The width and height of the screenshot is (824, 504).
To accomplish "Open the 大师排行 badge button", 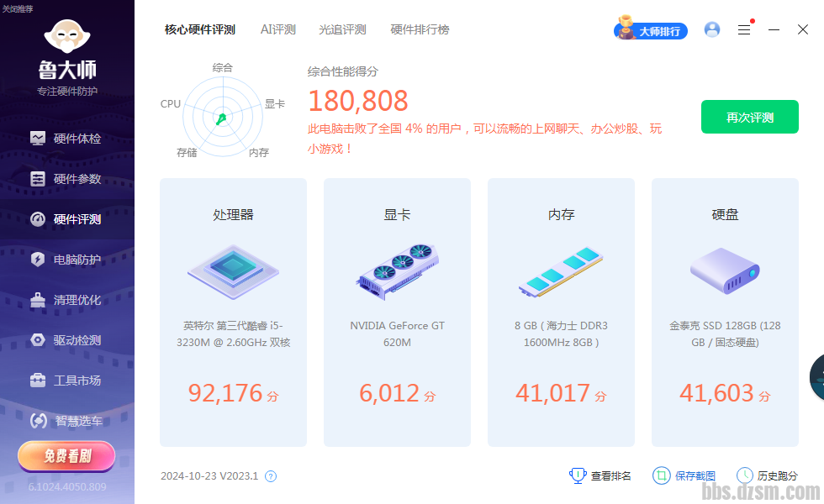I will 652,30.
